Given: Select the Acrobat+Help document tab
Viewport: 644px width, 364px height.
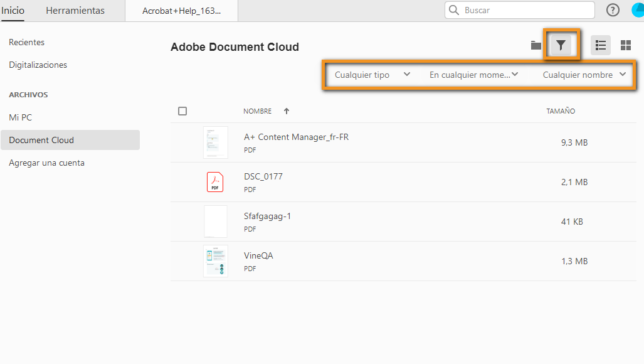Looking at the screenshot, I should point(181,10).
